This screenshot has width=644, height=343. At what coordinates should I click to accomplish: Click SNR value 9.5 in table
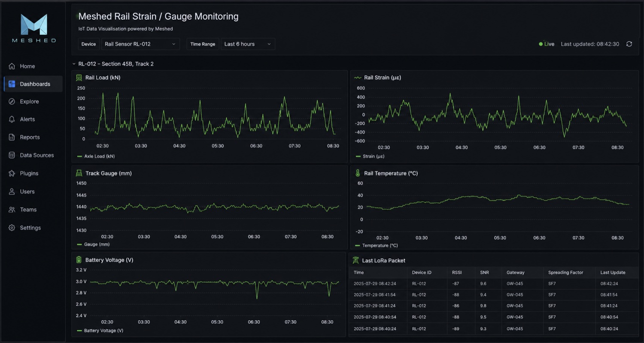(x=483, y=317)
